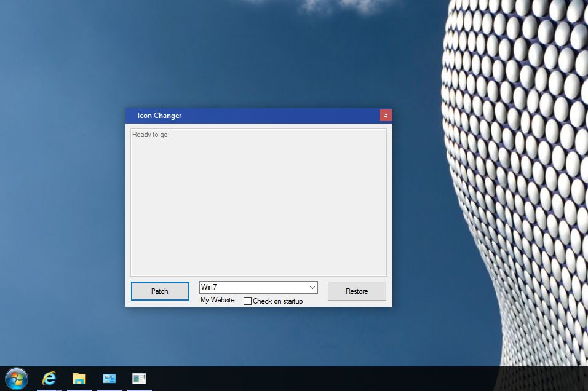Click the running Internet Explorer taskbar button

[x=49, y=379]
